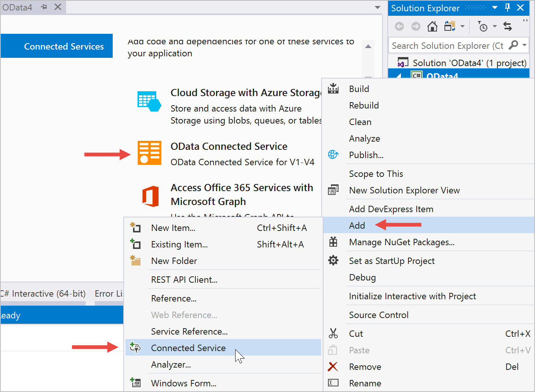Viewport: 535px width, 392px height.
Task: Click Switch Views folder icon in Solution Explorer
Action: 450,26
